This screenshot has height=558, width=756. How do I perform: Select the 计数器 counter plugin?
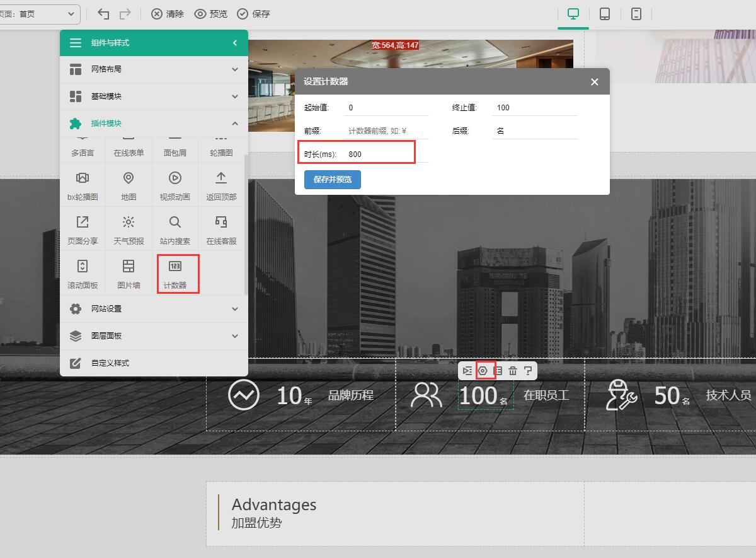click(175, 273)
